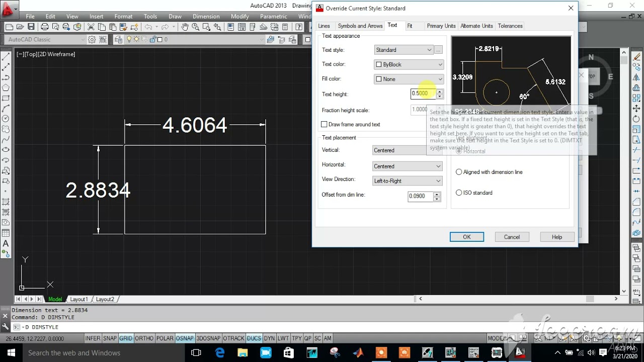The width and height of the screenshot is (644, 362).
Task: Click the dialog Help button
Action: point(557,237)
